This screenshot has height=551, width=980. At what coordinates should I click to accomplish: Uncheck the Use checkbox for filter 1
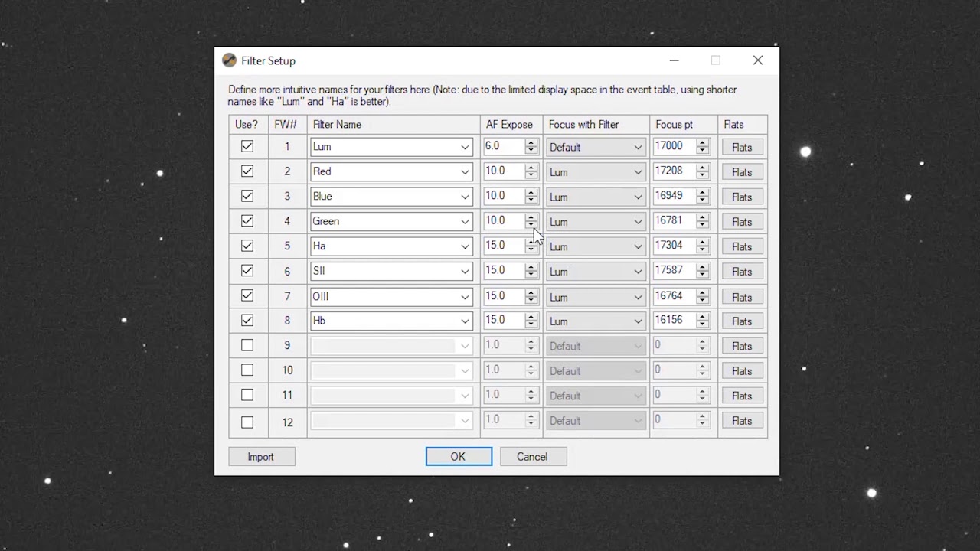point(247,146)
